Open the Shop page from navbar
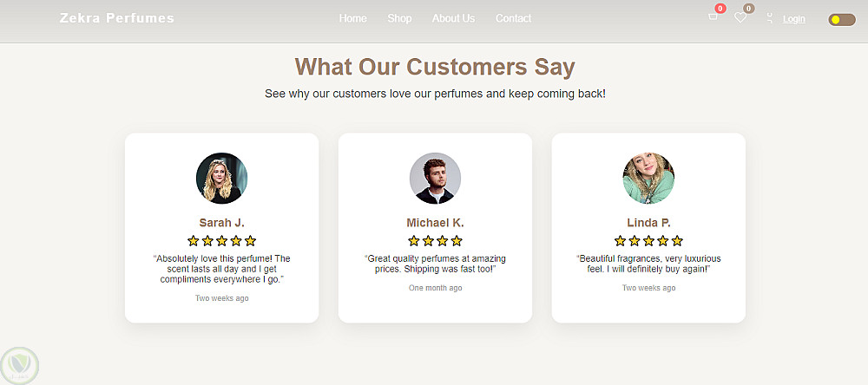 coord(399,18)
